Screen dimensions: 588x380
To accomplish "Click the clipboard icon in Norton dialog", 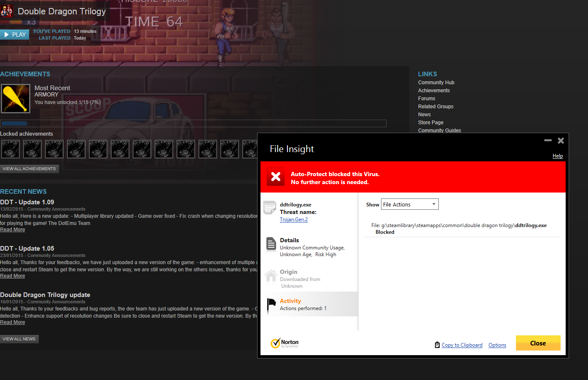I will coord(437,345).
